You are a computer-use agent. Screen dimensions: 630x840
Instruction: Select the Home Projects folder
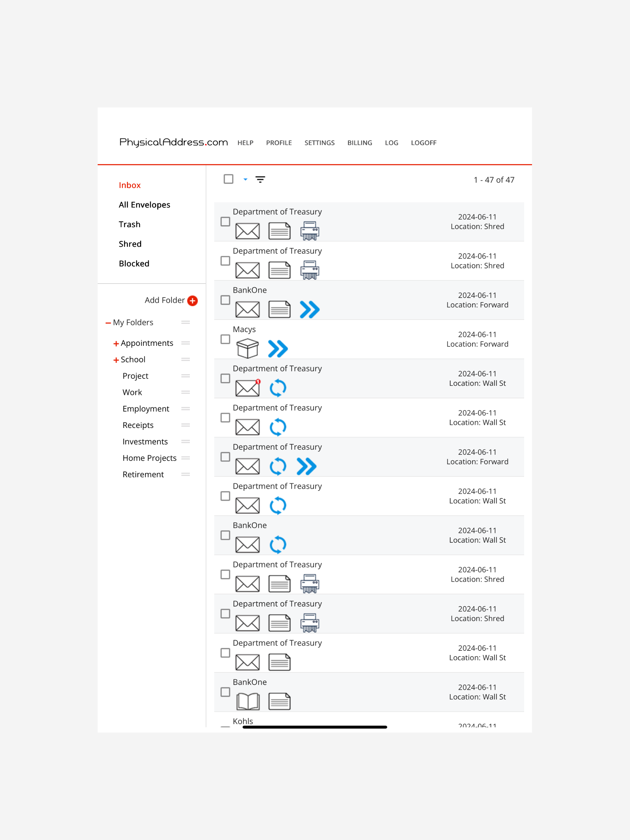150,458
